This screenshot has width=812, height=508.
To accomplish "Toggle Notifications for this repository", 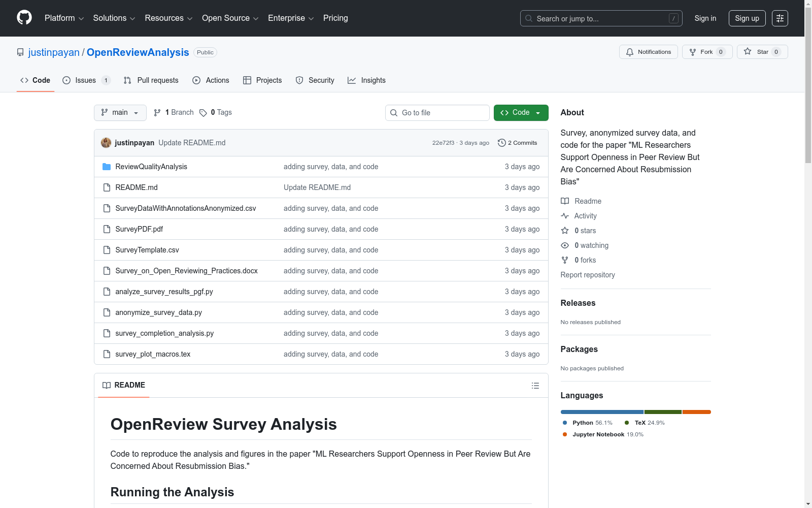I will [x=649, y=52].
